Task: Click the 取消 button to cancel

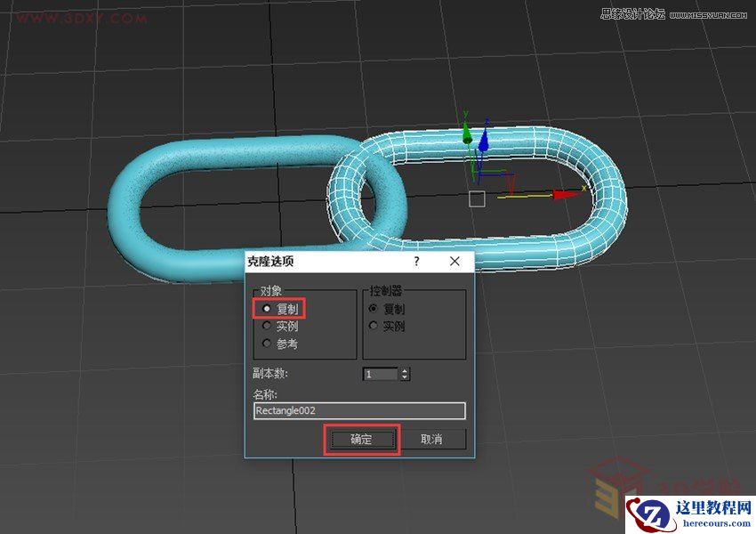Action: click(432, 440)
